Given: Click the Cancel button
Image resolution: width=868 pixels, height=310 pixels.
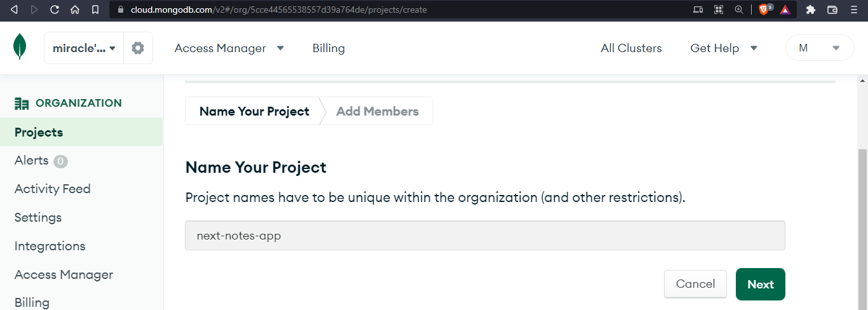Looking at the screenshot, I should click(695, 284).
